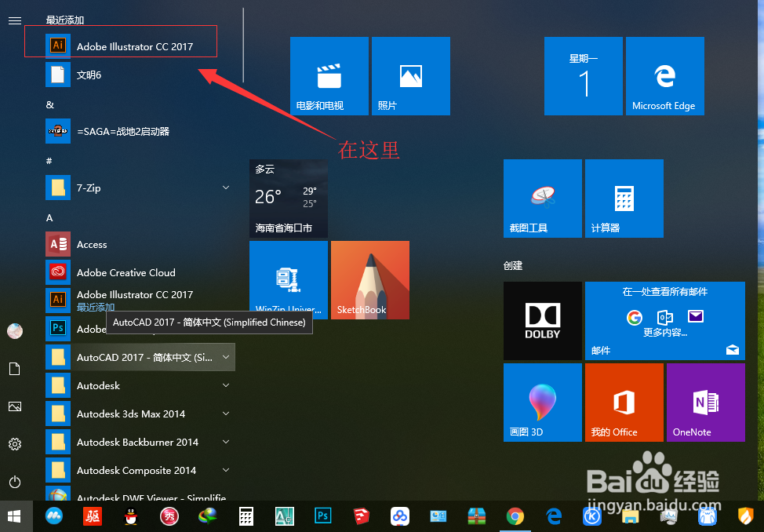Click the hamburger menu at the top of Start
Image resolution: width=764 pixels, height=532 pixels.
(15, 20)
